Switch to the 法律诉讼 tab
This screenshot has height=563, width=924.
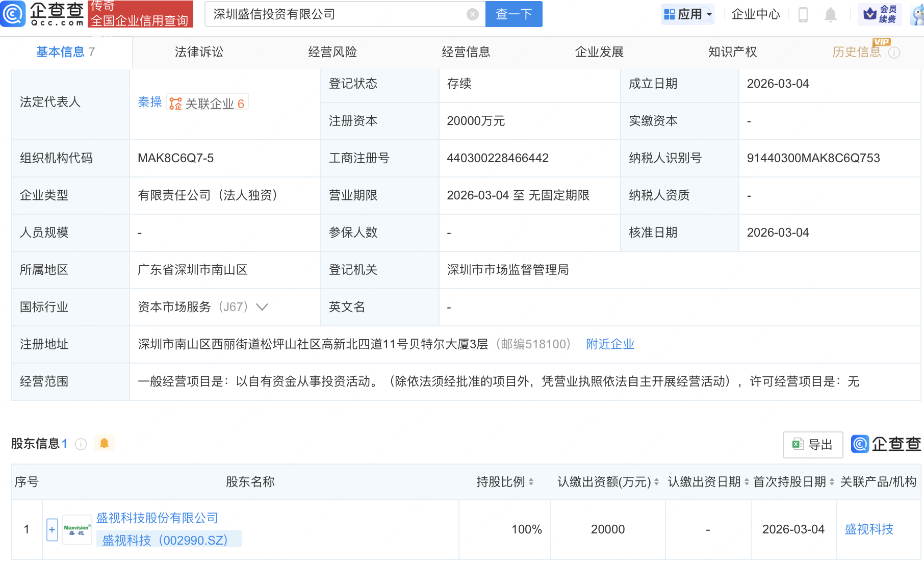[198, 52]
